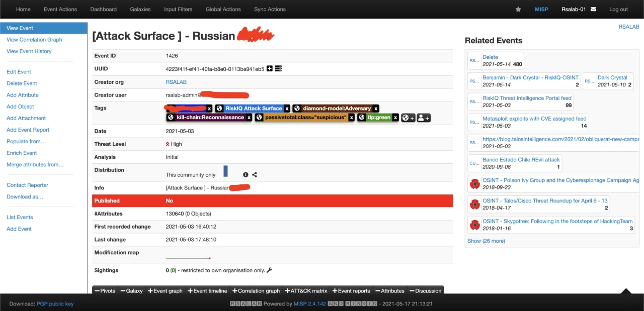Open the RSALAB creator org link
The height and width of the screenshot is (311, 644).
tap(176, 82)
